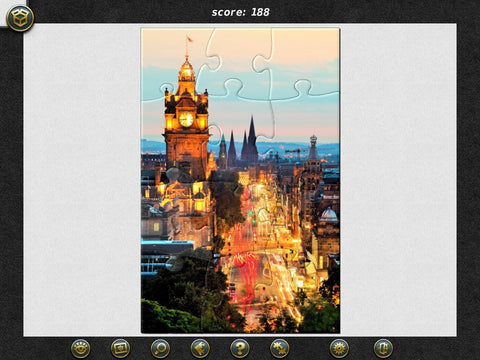Open help with question mark icon
Screen dimensions: 480x360
pos(240,349)
